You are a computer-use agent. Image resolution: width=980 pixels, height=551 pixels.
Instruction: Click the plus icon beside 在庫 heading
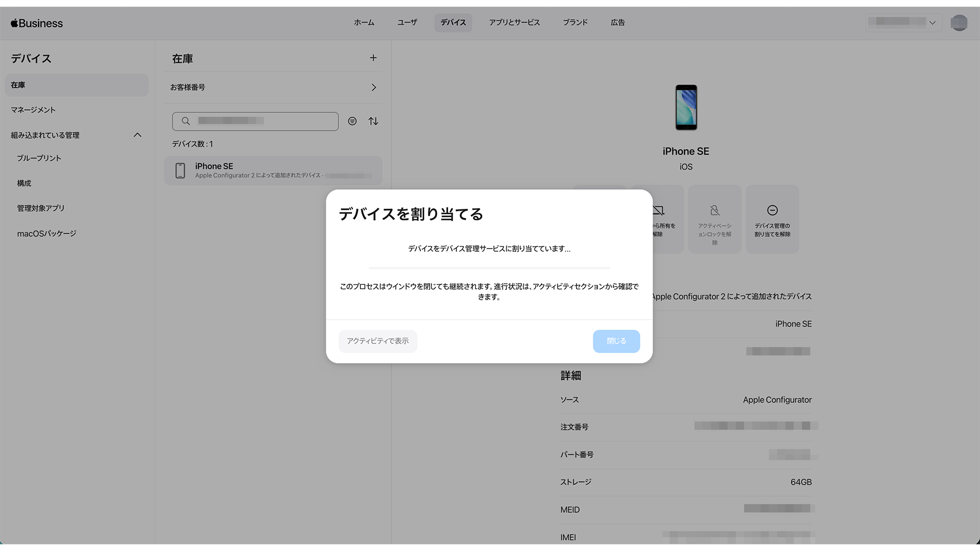click(373, 58)
